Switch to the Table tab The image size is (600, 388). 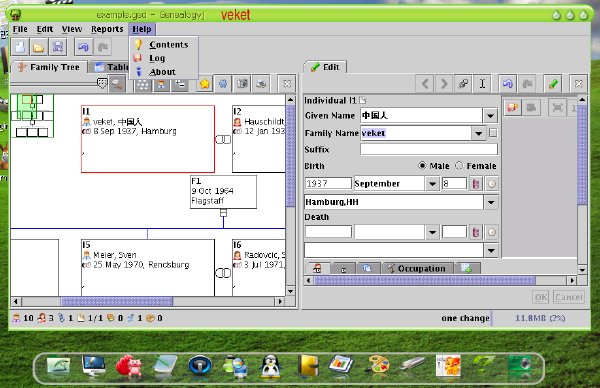(112, 67)
